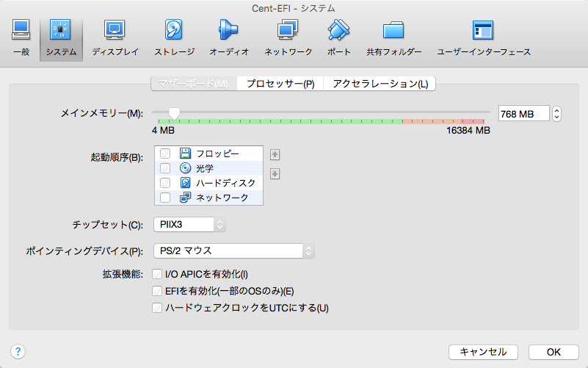Click the red zone of memory slider
The height and width of the screenshot is (368, 588).
point(473,121)
